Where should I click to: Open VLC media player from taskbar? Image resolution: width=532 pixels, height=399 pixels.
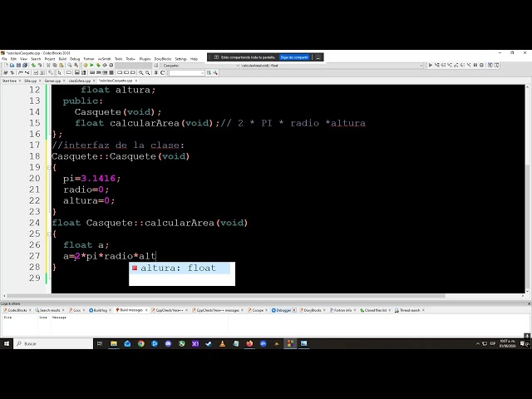(x=222, y=343)
